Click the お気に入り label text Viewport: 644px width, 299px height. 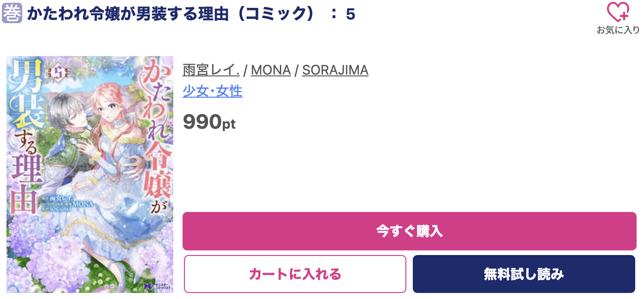click(x=618, y=30)
